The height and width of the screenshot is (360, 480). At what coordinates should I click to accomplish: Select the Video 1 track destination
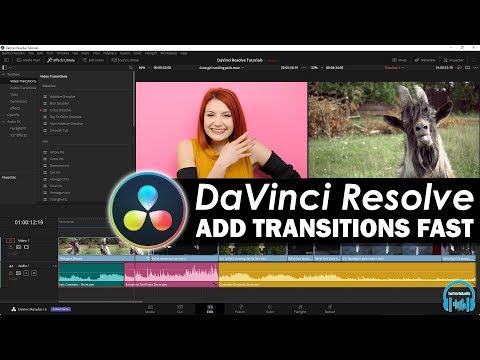(10, 240)
